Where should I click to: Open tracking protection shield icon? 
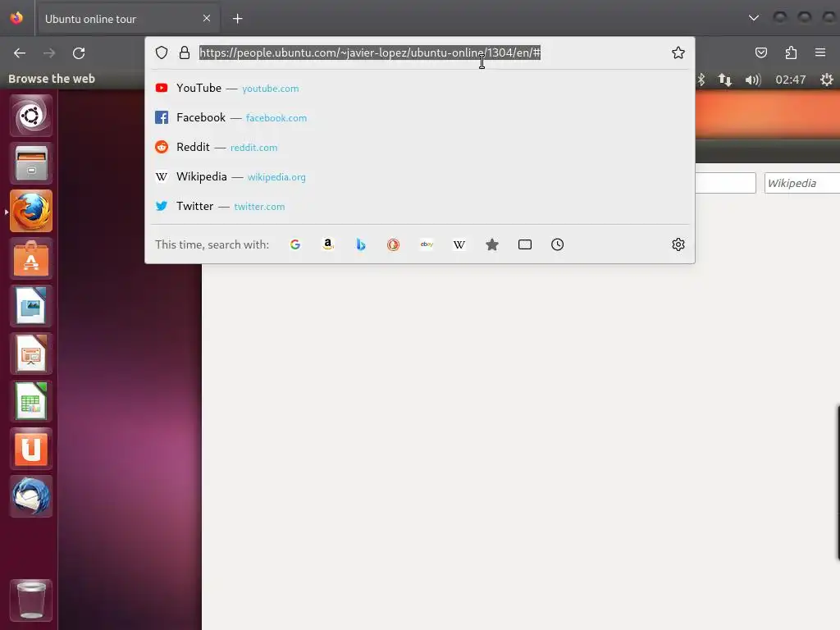click(x=162, y=52)
